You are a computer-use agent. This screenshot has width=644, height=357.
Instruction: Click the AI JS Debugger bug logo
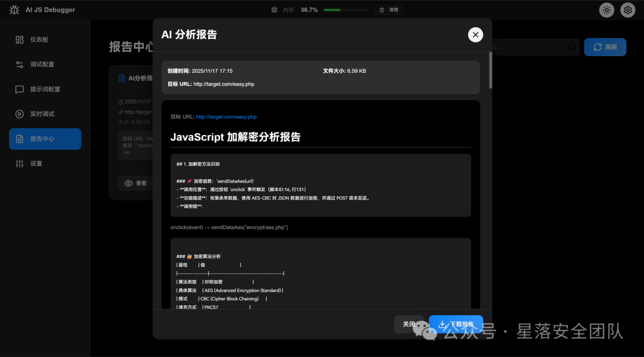tap(14, 10)
